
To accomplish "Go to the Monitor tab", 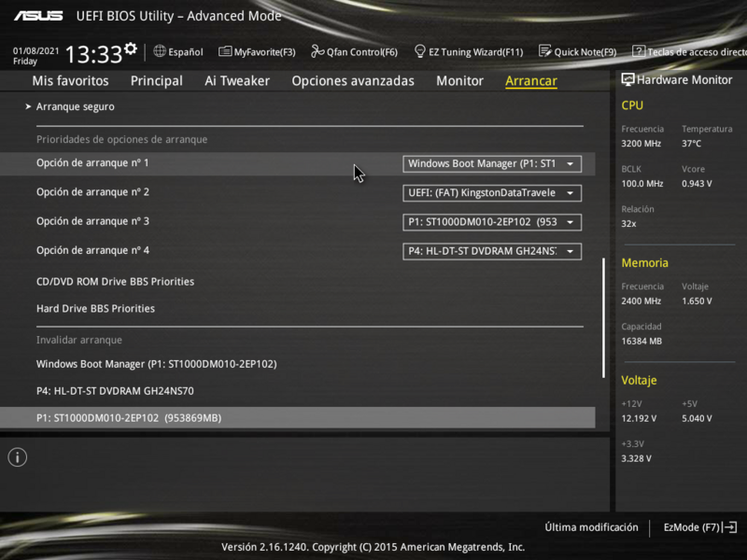I will tap(459, 81).
